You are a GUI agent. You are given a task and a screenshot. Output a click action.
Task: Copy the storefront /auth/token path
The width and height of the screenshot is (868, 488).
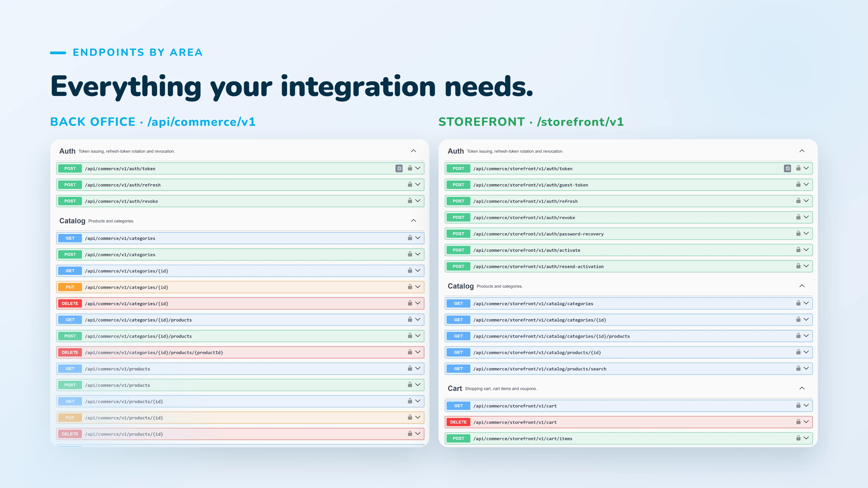[787, 168]
